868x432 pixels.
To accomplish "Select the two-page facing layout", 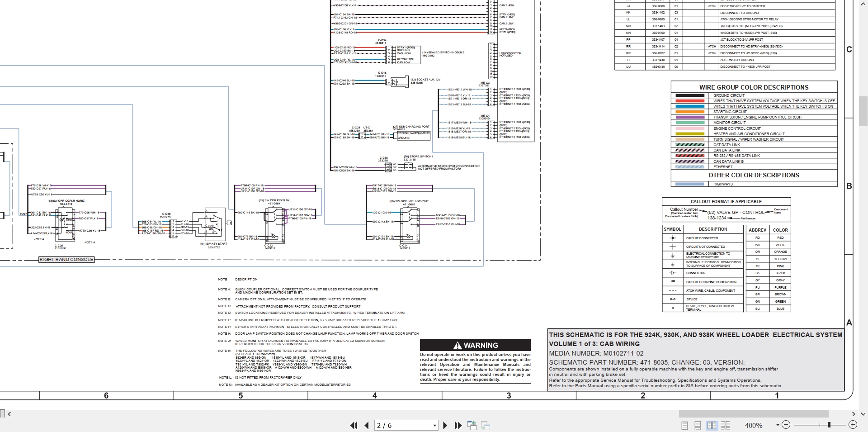I will coord(712,425).
